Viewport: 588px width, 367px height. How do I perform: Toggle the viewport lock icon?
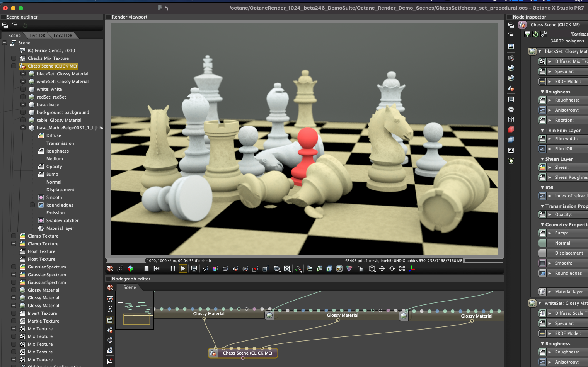pyautogui.click(x=360, y=268)
